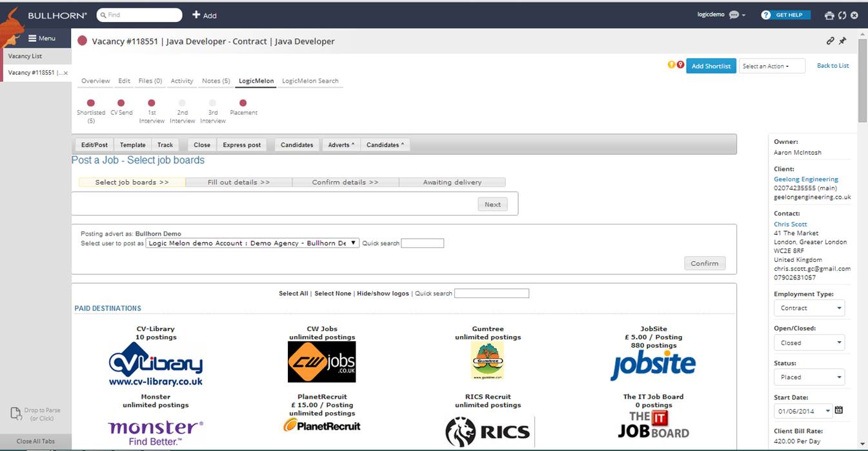This screenshot has width=868, height=451.
Task: Print the page with the printer icon
Action: (x=830, y=15)
